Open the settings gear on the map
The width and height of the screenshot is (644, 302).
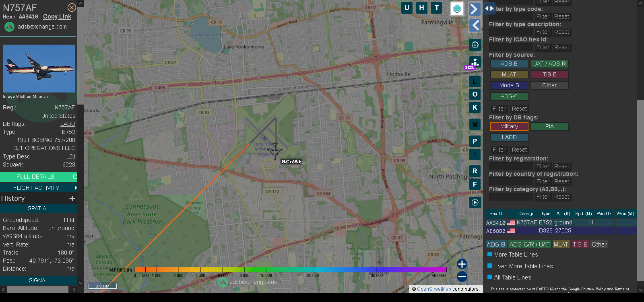coord(475,45)
